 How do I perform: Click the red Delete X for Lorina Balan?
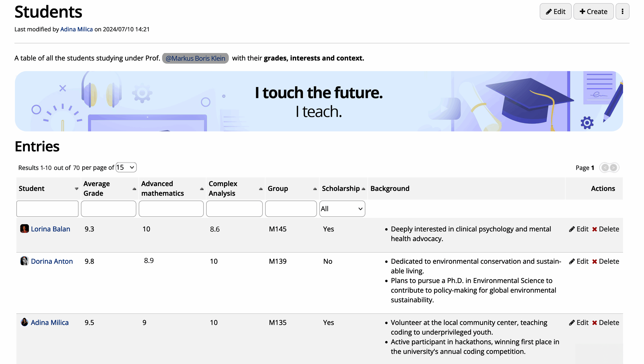coord(594,229)
